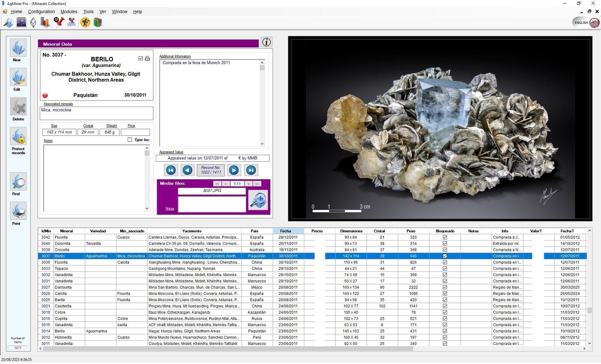
Task: Open Edit record from sidebar
Action: click(18, 77)
